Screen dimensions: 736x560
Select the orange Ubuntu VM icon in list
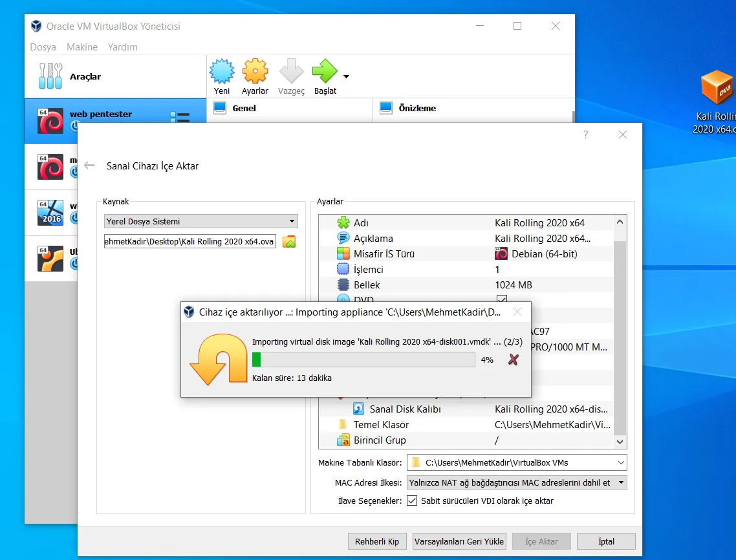click(50, 259)
